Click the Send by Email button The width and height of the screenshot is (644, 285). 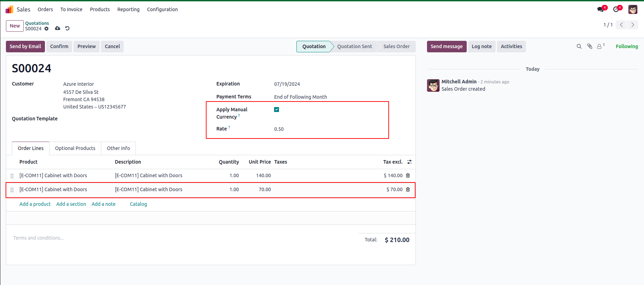[x=25, y=46]
